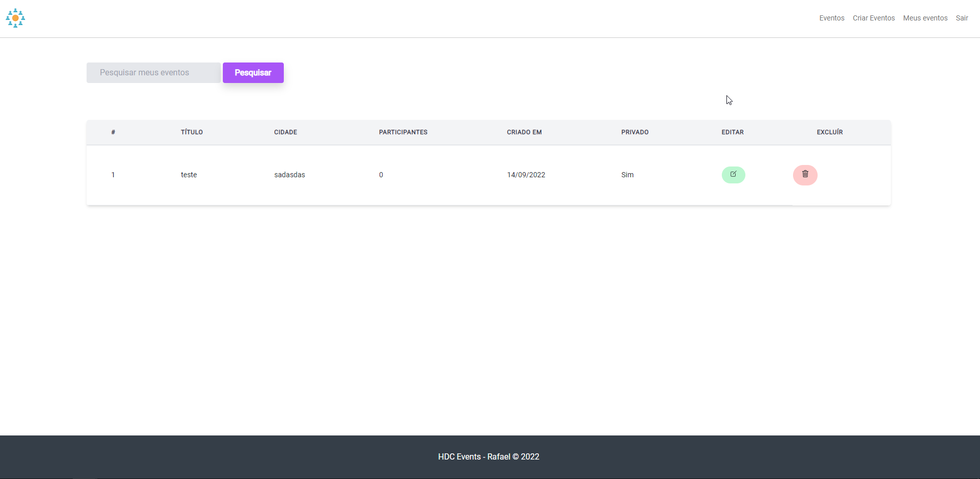This screenshot has height=479, width=980.
Task: Click the "PARTICIPANTES" column header
Action: [403, 132]
